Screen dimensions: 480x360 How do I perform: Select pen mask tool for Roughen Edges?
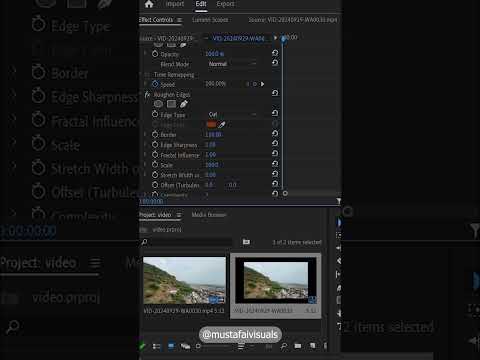coord(184,104)
